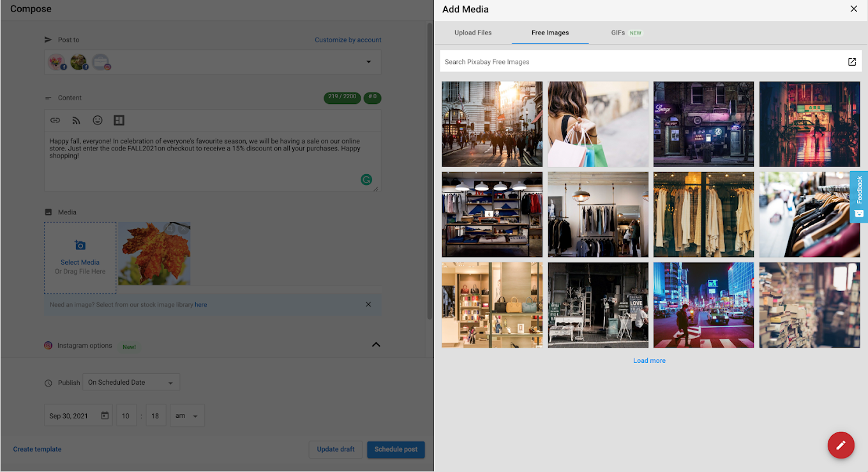
Task: Open the Publish schedule type dropdown
Action: point(131,383)
